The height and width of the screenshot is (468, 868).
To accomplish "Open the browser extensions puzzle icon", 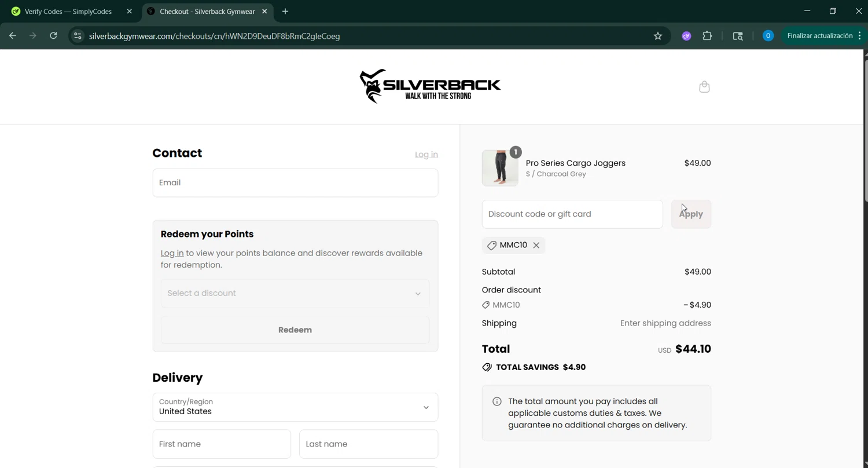I will tap(707, 36).
